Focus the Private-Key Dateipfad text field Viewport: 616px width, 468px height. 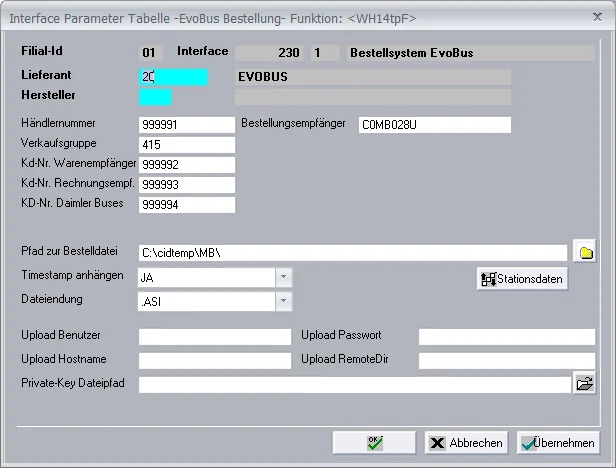355,385
